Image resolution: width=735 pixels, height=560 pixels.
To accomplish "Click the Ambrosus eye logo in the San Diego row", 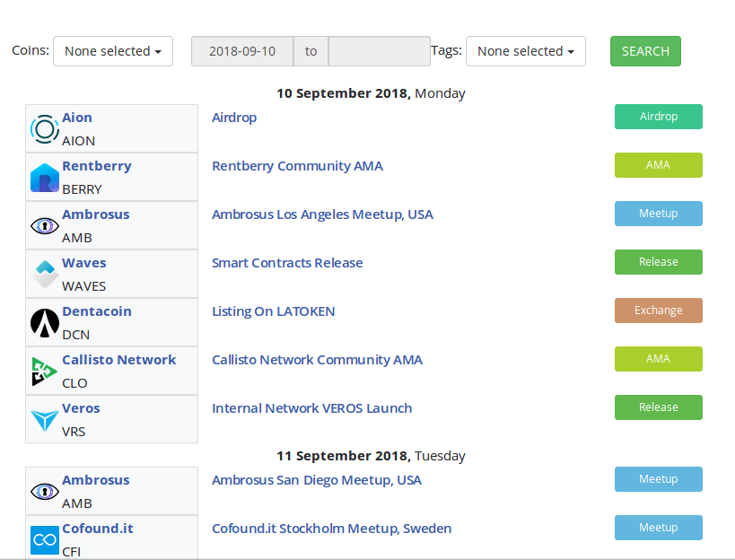I will point(45,492).
